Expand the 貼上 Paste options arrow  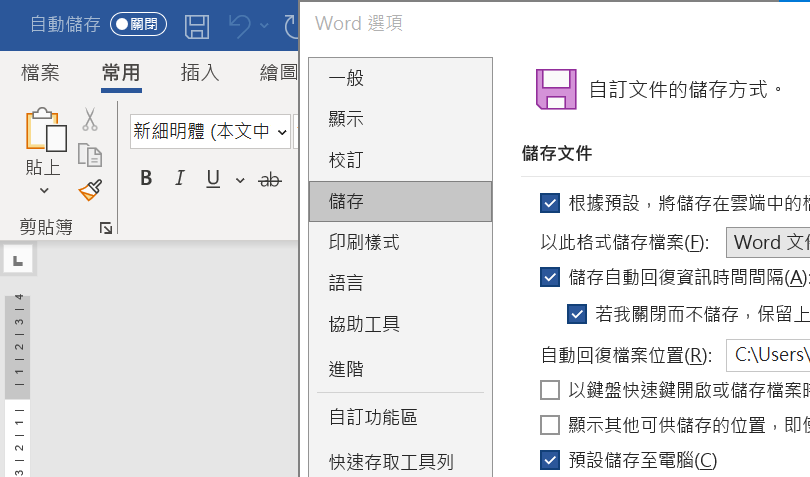tap(44, 190)
